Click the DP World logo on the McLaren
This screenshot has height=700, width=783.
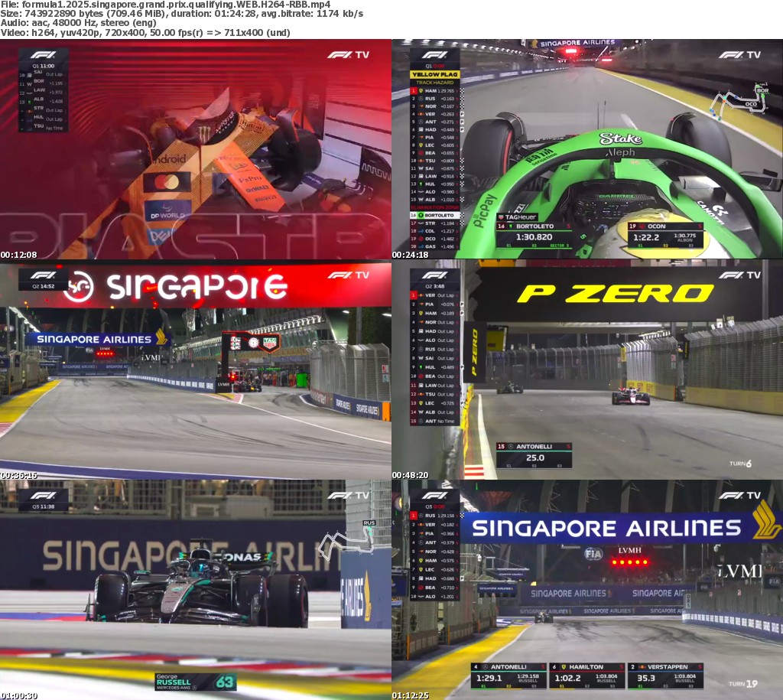pos(167,216)
